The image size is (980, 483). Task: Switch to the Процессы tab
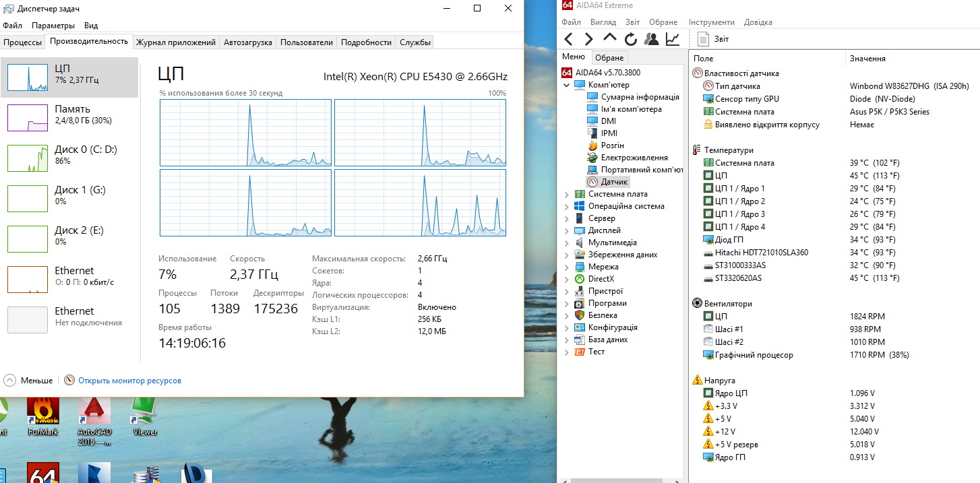(22, 42)
